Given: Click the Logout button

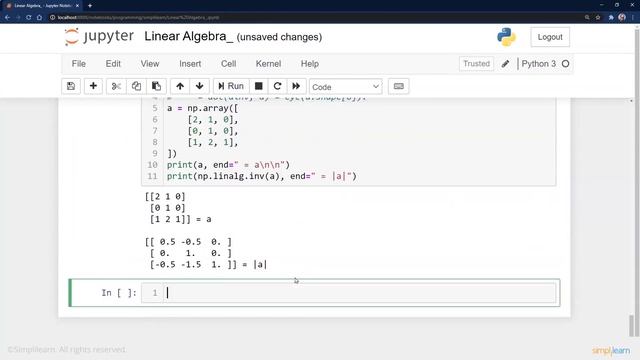Looking at the screenshot, I should pos(550,37).
